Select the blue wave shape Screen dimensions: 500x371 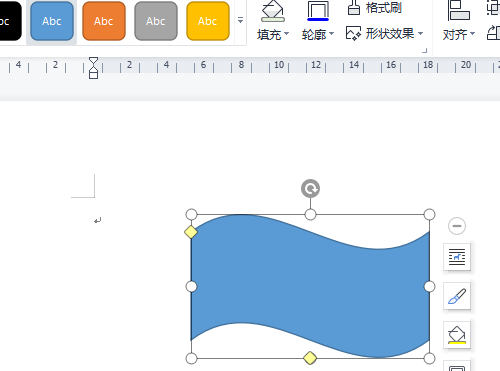(310, 286)
